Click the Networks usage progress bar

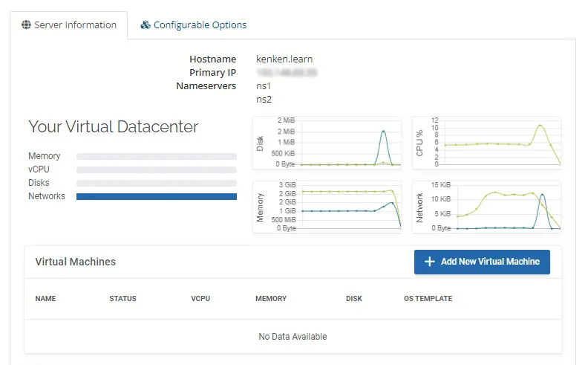pyautogui.click(x=157, y=196)
